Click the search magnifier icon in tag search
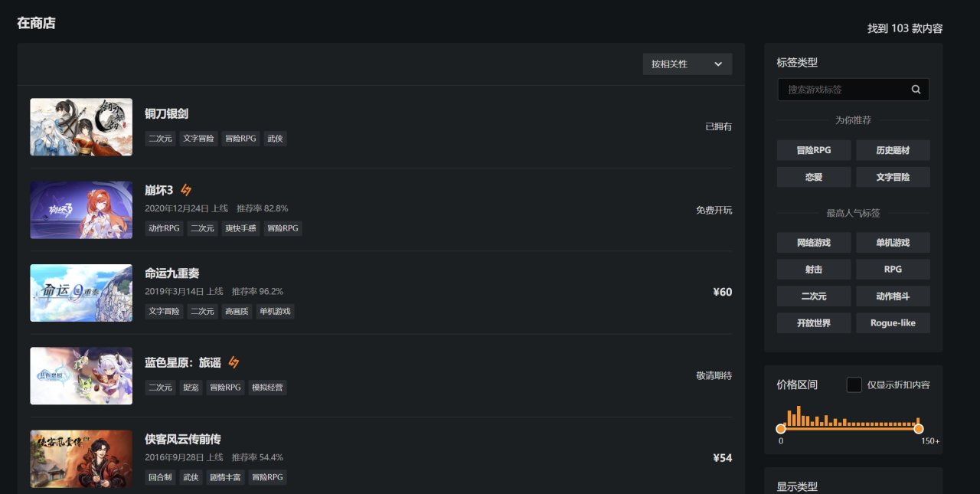The width and height of the screenshot is (980, 494). click(916, 90)
